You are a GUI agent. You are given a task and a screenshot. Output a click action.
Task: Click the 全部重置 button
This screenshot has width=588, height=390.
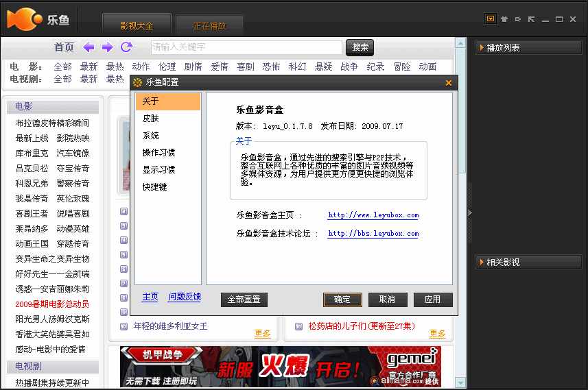click(x=244, y=300)
